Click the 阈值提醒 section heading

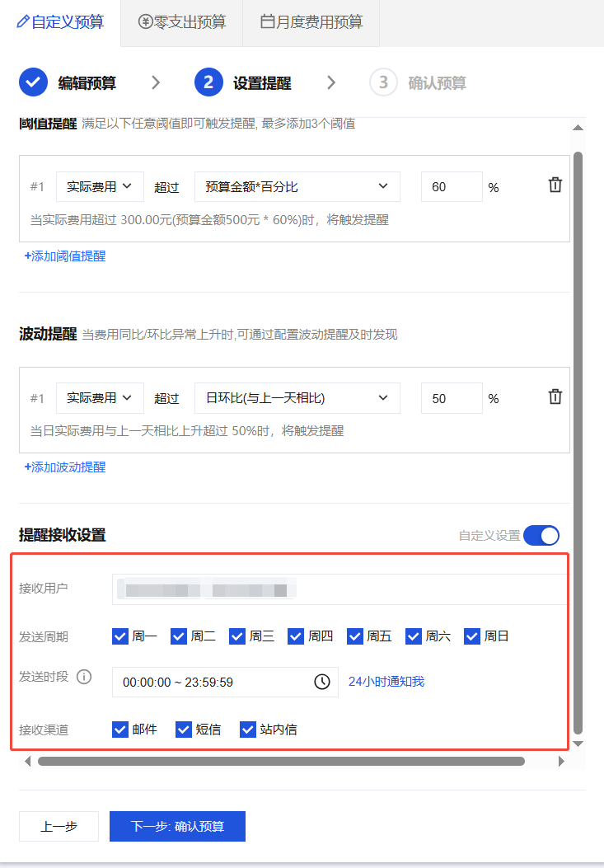point(48,123)
